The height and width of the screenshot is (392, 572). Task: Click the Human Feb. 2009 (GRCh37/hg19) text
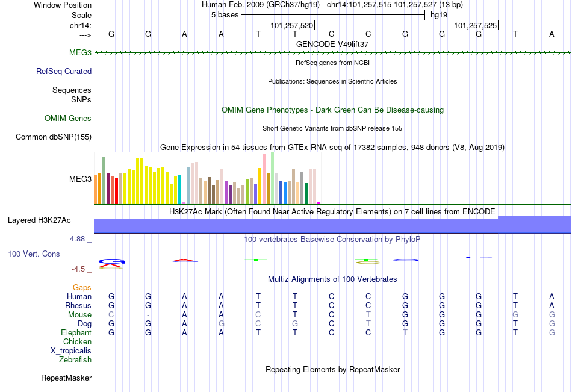tap(261, 5)
